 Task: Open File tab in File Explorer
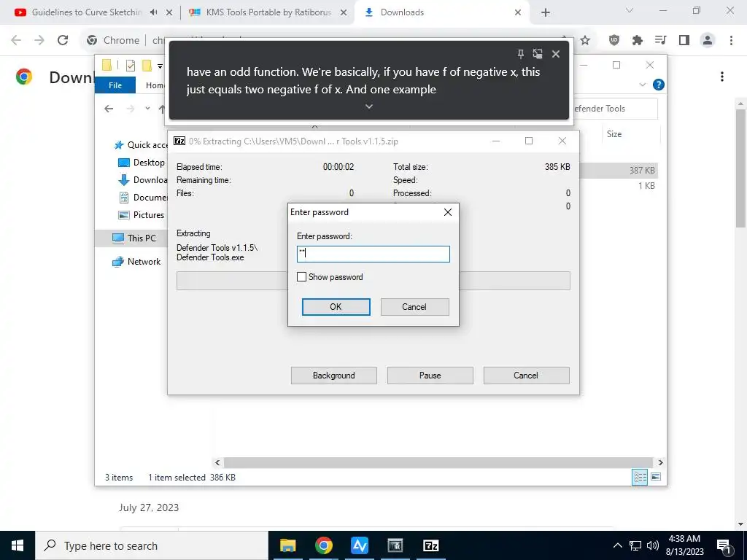point(115,85)
